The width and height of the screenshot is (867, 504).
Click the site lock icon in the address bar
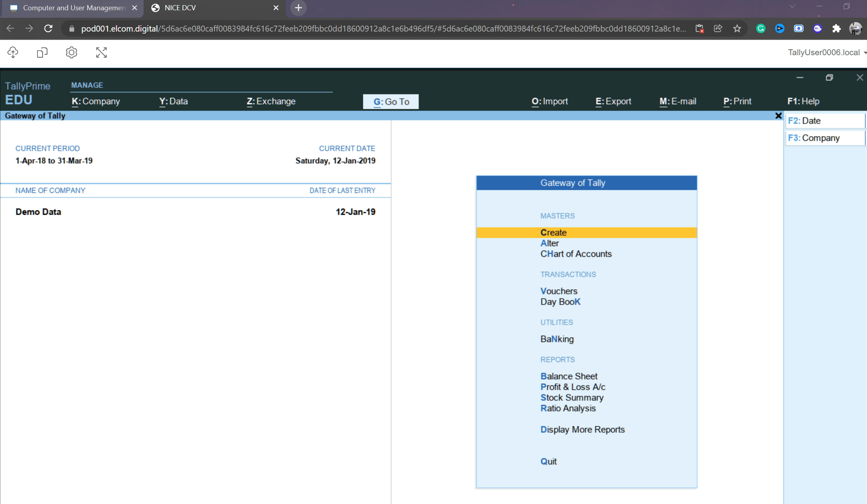(x=71, y=29)
